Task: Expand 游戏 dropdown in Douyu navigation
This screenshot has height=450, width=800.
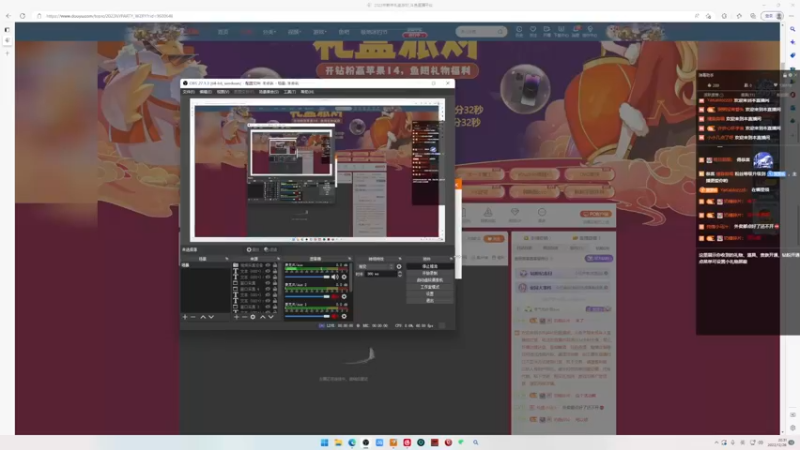Action: click(319, 32)
